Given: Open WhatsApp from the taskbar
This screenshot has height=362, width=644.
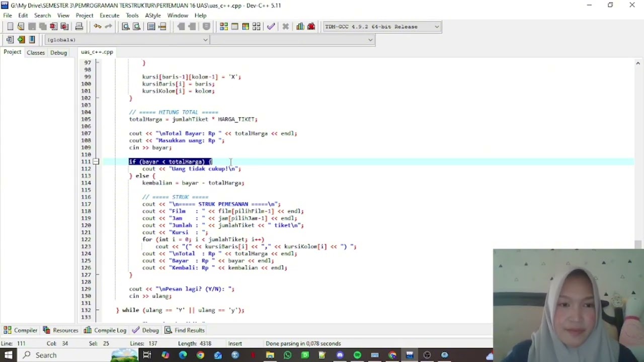Looking at the screenshot, I should (287, 355).
